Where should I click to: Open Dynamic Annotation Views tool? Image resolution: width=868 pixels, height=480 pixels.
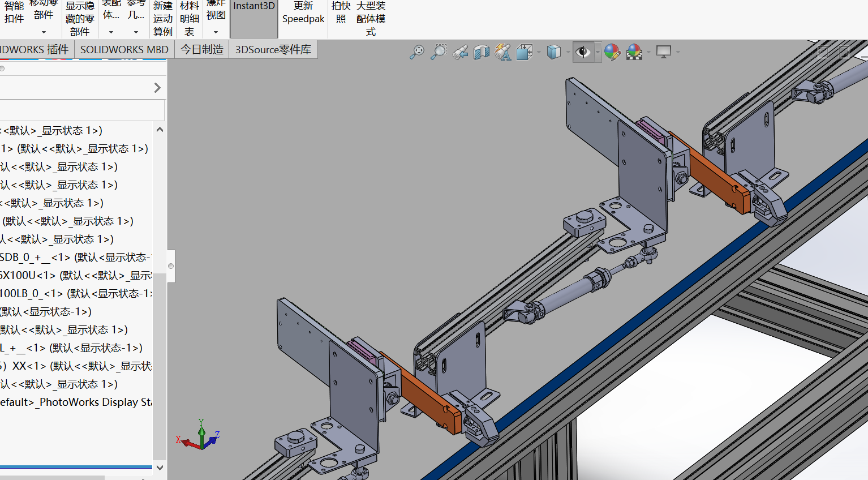pyautogui.click(x=503, y=52)
